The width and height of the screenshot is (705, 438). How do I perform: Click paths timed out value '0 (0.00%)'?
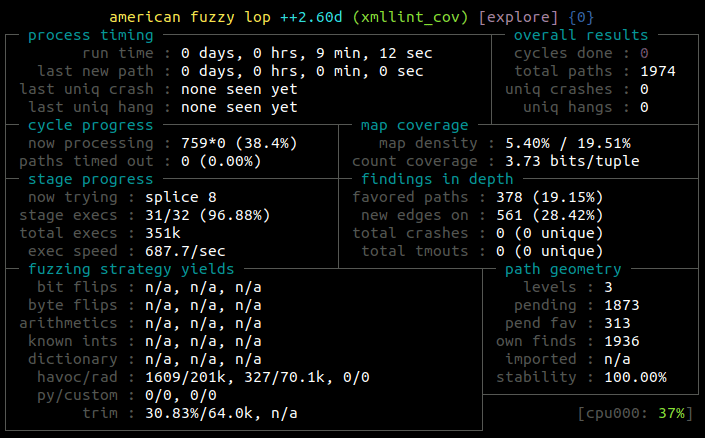click(221, 161)
